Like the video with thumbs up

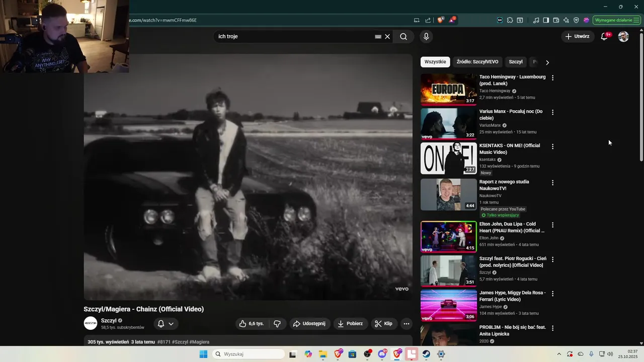point(252,324)
